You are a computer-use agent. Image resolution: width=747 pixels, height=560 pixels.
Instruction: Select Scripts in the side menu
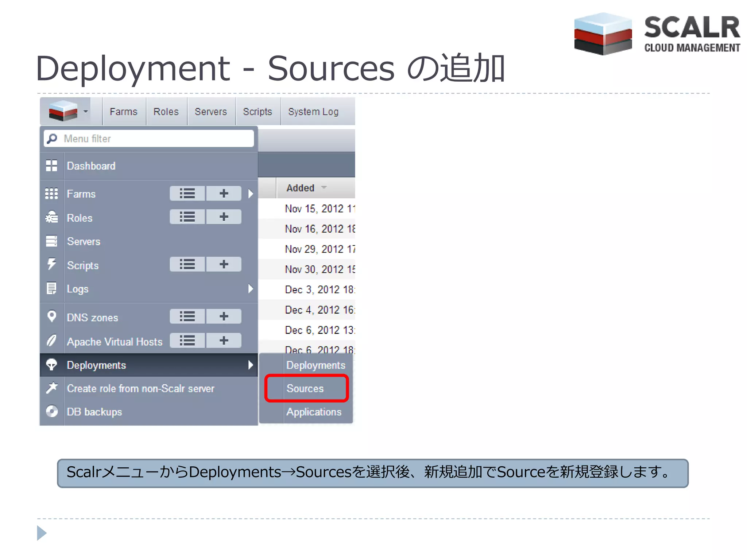click(83, 265)
